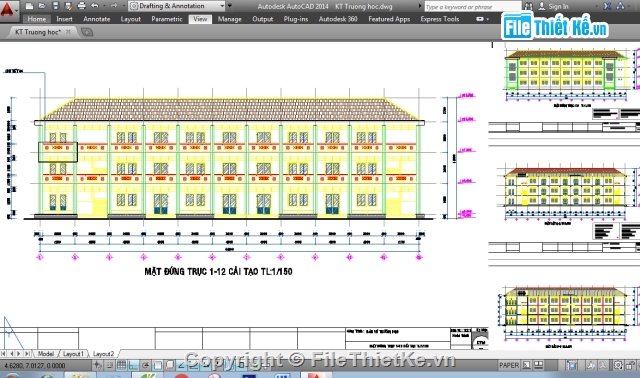Toggle Grid display in status bar
The width and height of the screenshot is (640, 378).
(x=121, y=365)
